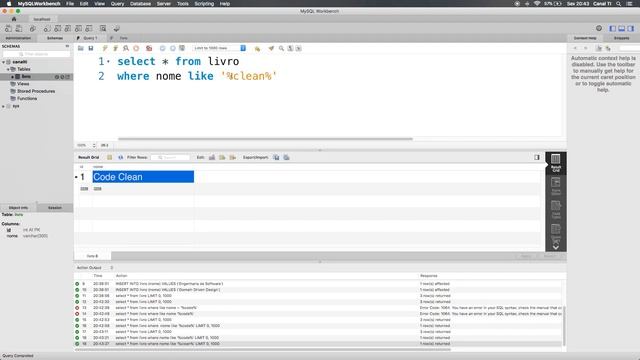Screen dimensions: 640x360
Task: Select Result Grid view in side panel
Action: click(556, 162)
